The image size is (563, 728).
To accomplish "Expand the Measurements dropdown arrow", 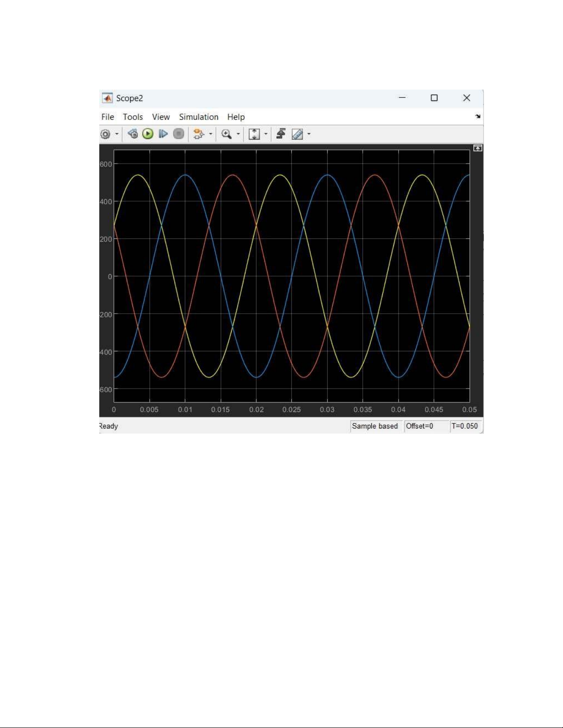I will click(309, 134).
